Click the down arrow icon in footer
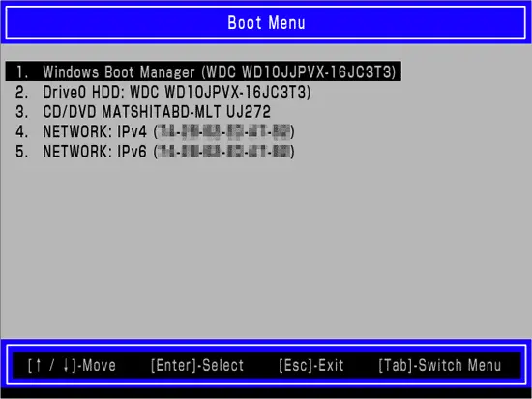532x399 pixels. (66, 365)
